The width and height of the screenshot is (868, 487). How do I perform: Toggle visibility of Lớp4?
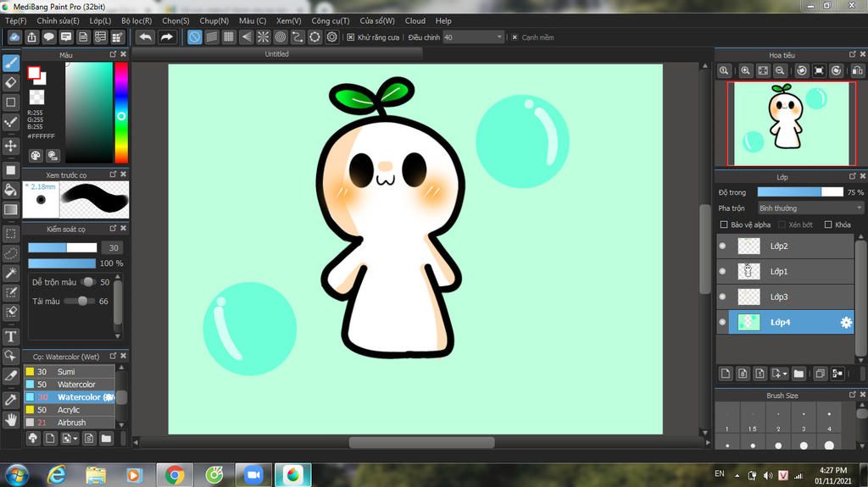(722, 322)
